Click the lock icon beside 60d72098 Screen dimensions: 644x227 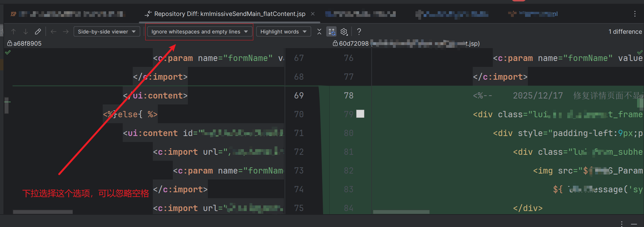[x=335, y=43]
